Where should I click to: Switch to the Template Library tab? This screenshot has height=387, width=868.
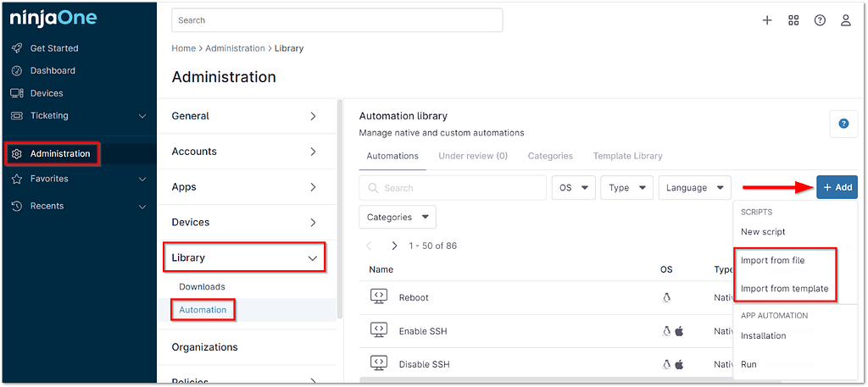click(x=627, y=156)
